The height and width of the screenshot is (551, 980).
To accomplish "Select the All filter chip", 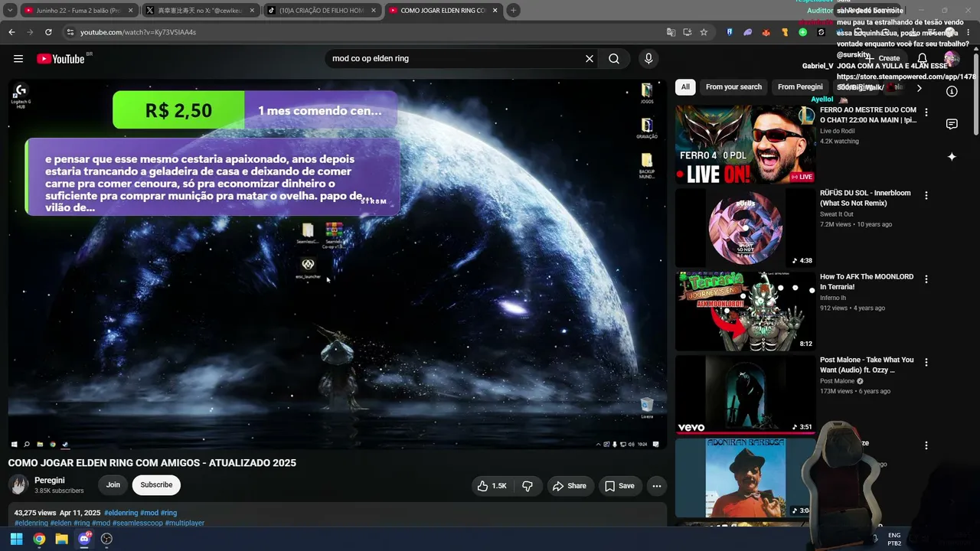I will point(685,87).
